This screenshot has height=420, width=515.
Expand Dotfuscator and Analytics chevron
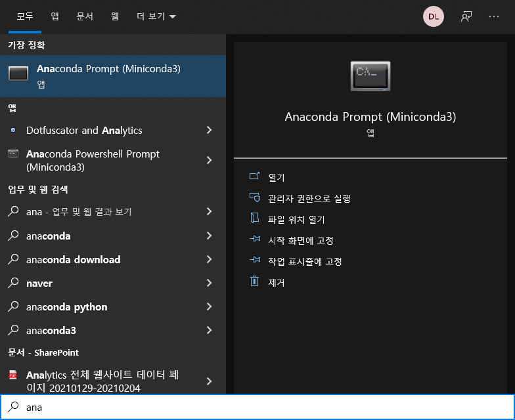(209, 130)
